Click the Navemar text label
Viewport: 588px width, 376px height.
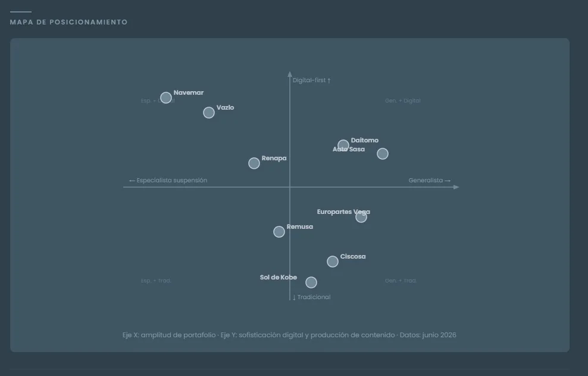tap(189, 92)
